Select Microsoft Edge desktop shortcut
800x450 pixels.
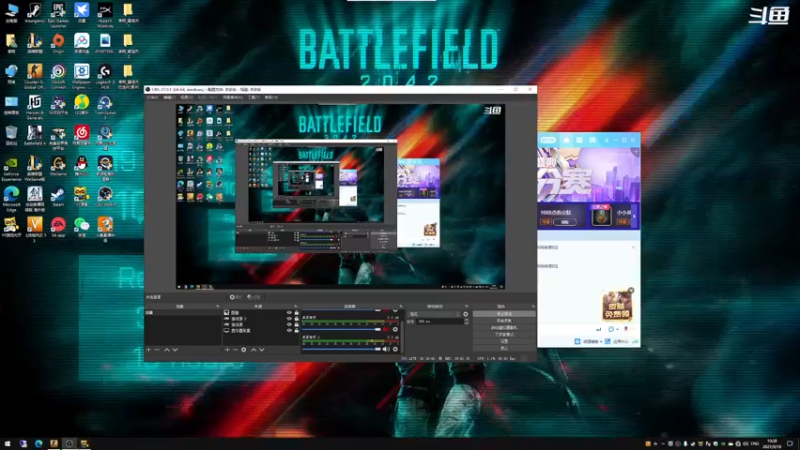[x=11, y=198]
